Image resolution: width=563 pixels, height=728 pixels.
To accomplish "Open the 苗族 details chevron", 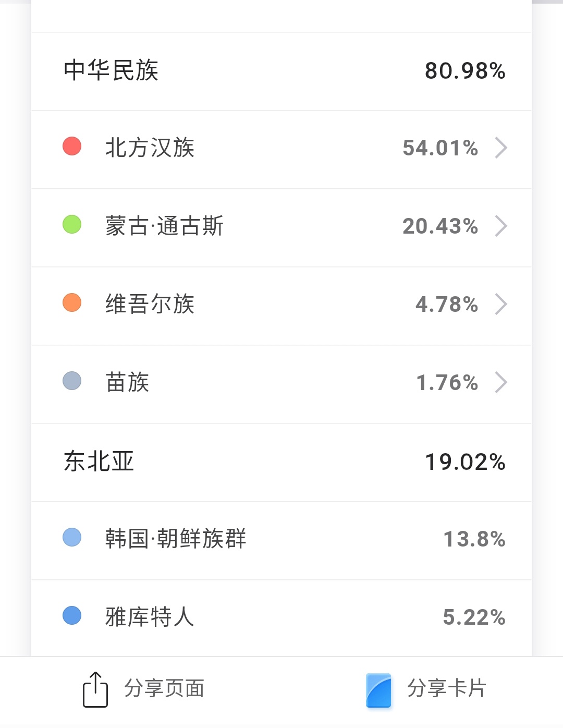I will coord(501,383).
